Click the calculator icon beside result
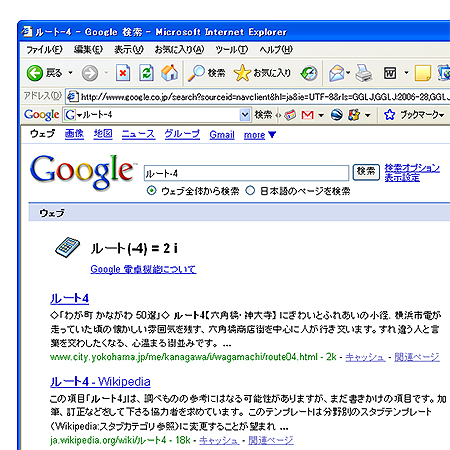The image size is (450, 450). (x=67, y=247)
